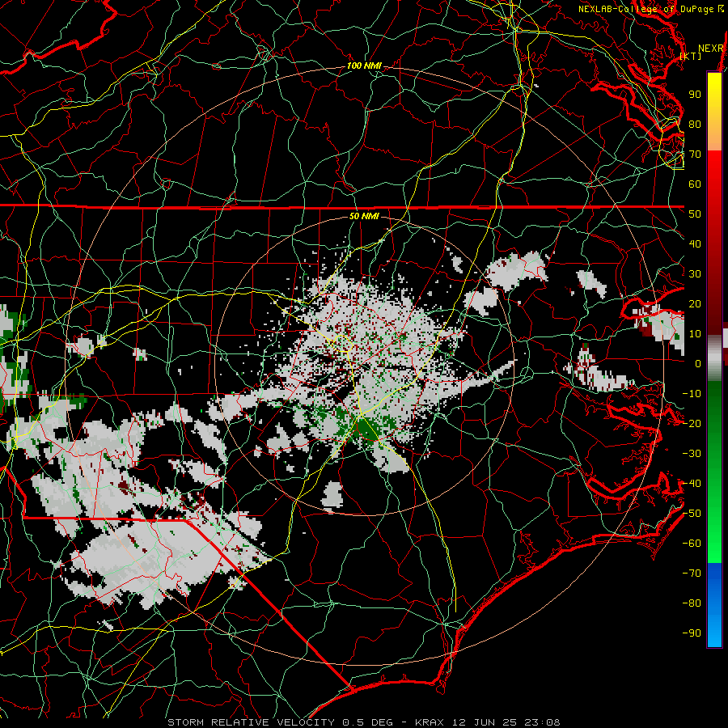Viewport: 728px width, 728px height.
Task: Click the "STORM RELATIVE VELOCITY" caption text
Action: (x=252, y=722)
